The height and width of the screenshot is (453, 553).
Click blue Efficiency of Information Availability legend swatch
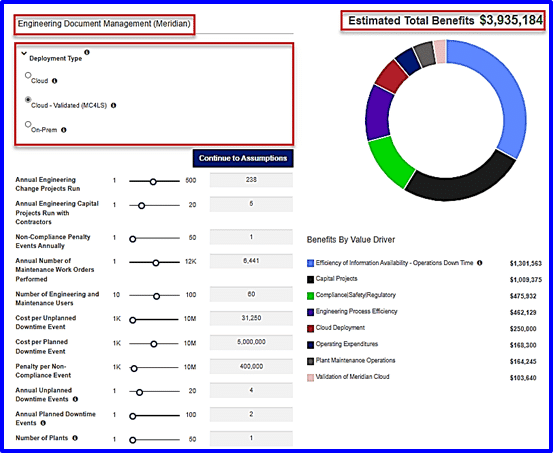coord(310,263)
